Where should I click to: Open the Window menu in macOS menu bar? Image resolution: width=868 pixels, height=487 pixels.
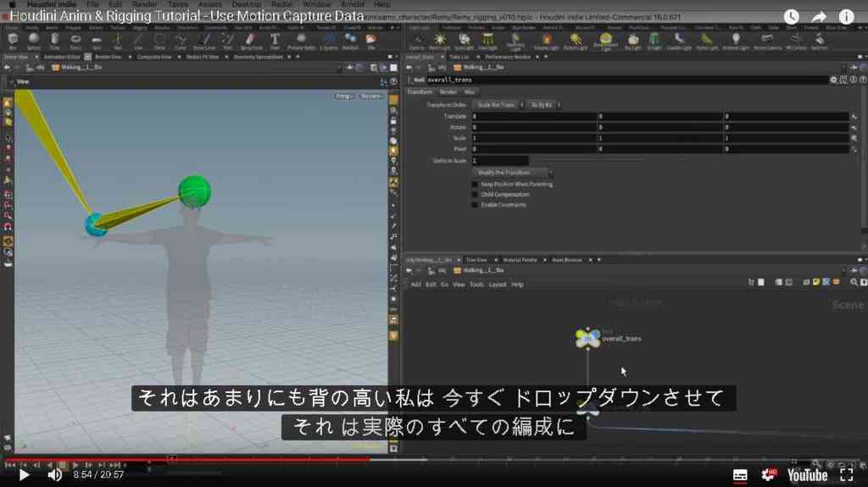coord(317,4)
